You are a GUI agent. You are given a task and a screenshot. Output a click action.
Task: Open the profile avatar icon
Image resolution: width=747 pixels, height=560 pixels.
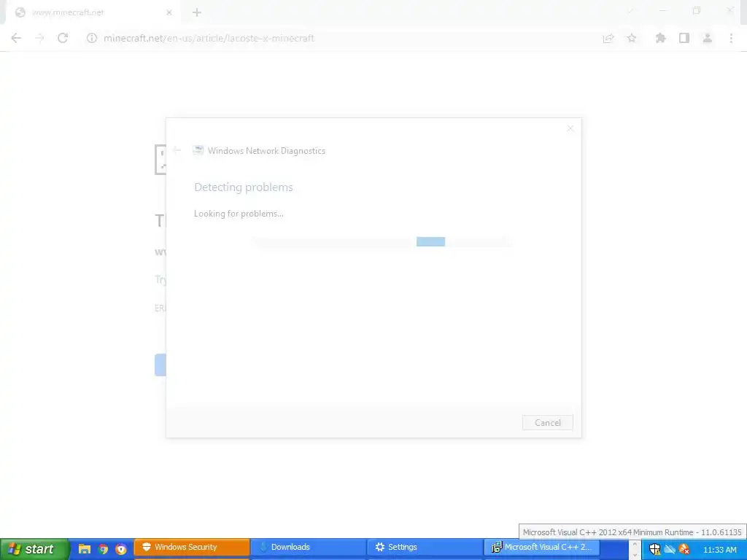[x=708, y=38]
